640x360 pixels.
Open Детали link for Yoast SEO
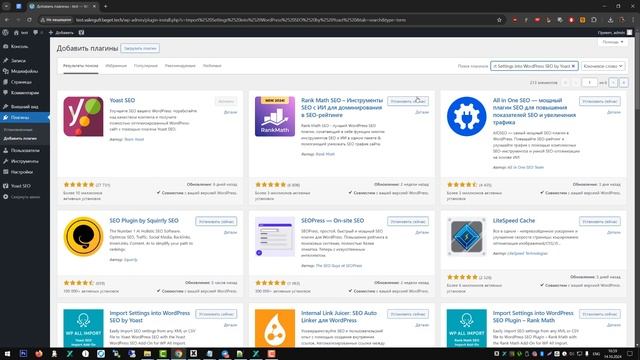pos(230,112)
